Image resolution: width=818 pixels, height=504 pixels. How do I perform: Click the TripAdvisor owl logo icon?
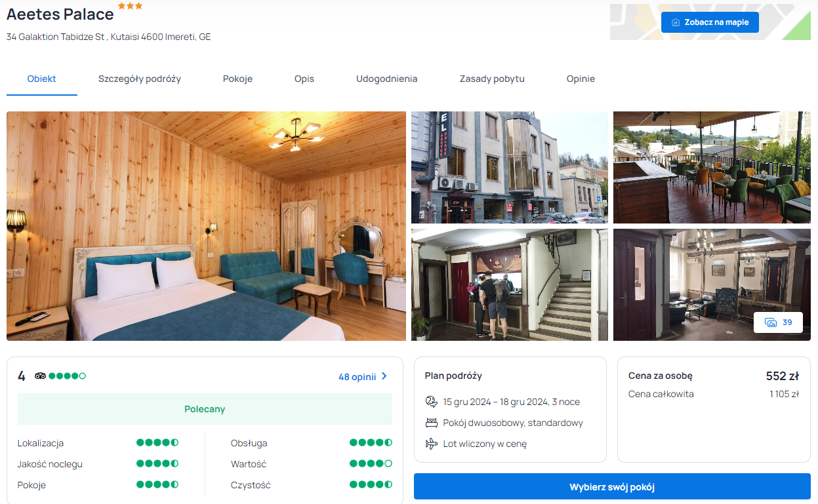pos(41,376)
